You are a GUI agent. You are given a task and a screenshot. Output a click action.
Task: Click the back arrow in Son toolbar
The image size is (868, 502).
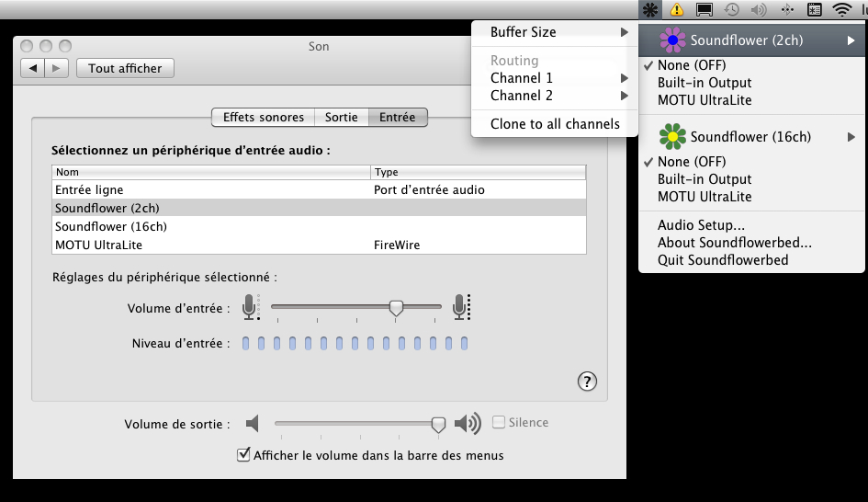pos(34,68)
